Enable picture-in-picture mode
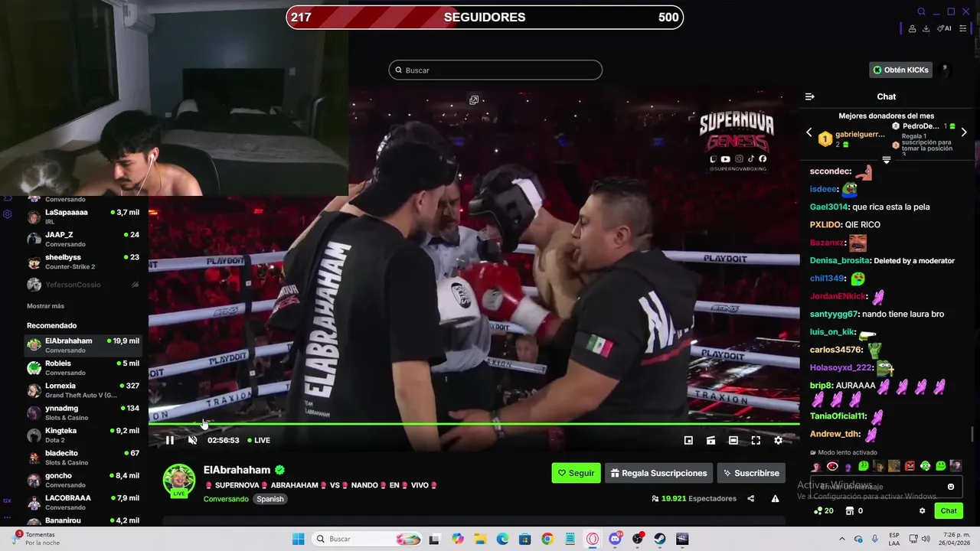980x551 pixels. [688, 440]
